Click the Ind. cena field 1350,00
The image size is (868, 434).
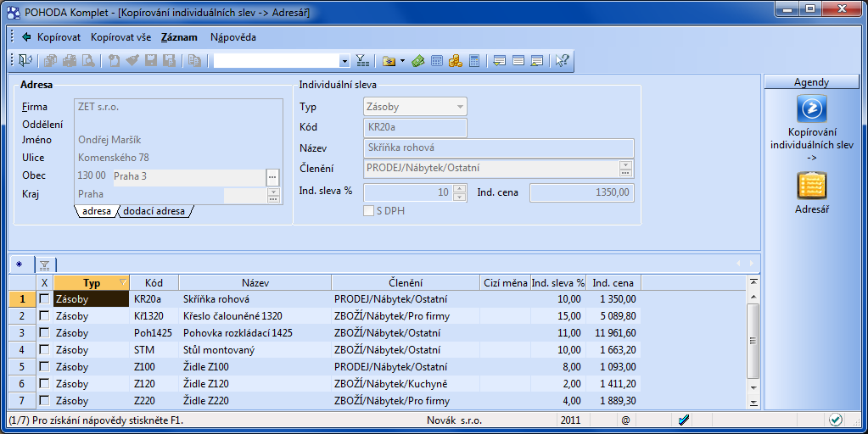582,192
